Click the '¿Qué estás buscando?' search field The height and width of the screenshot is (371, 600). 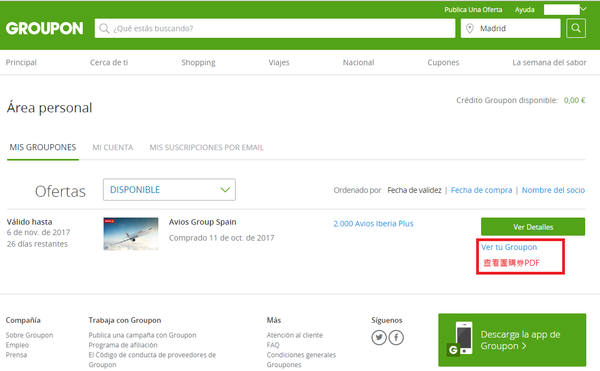pyautogui.click(x=275, y=28)
